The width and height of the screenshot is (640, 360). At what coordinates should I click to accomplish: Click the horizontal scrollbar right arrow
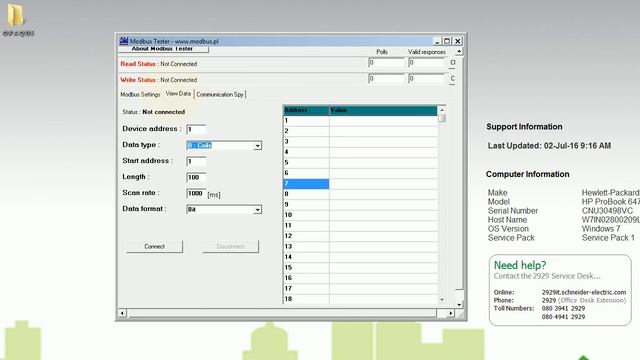tap(450, 313)
